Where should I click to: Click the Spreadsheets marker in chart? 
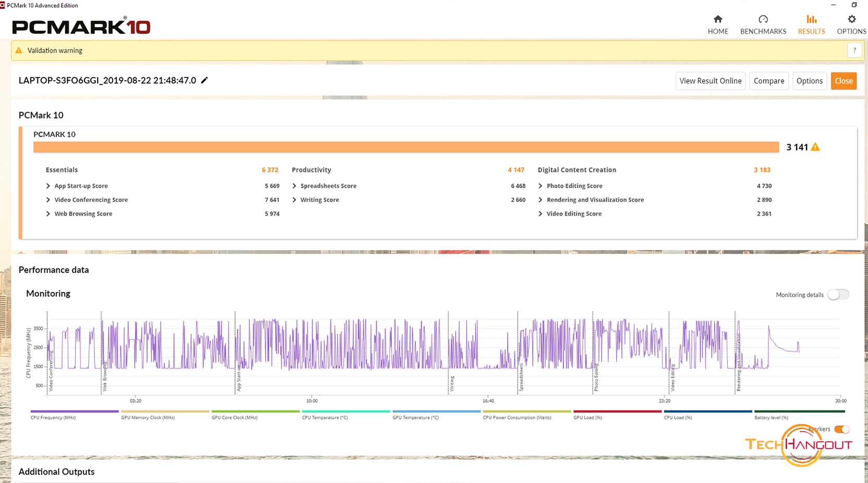[x=521, y=378]
